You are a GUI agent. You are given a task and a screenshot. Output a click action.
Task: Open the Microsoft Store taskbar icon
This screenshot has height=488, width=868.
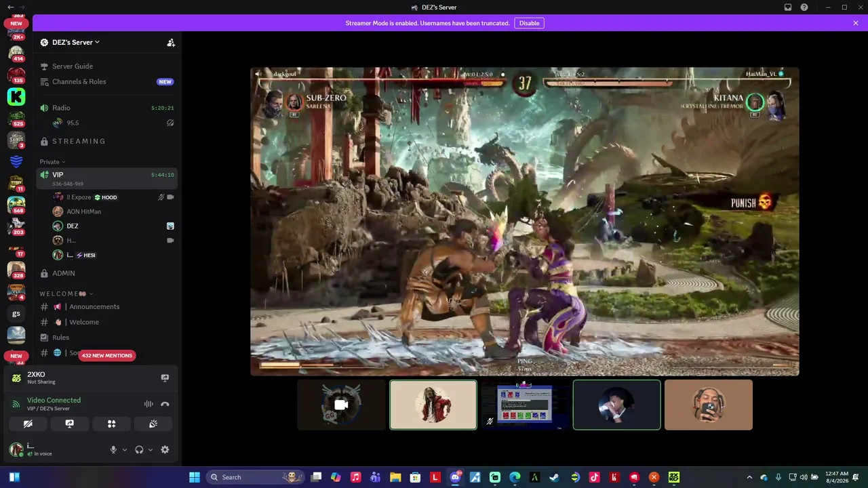(415, 477)
